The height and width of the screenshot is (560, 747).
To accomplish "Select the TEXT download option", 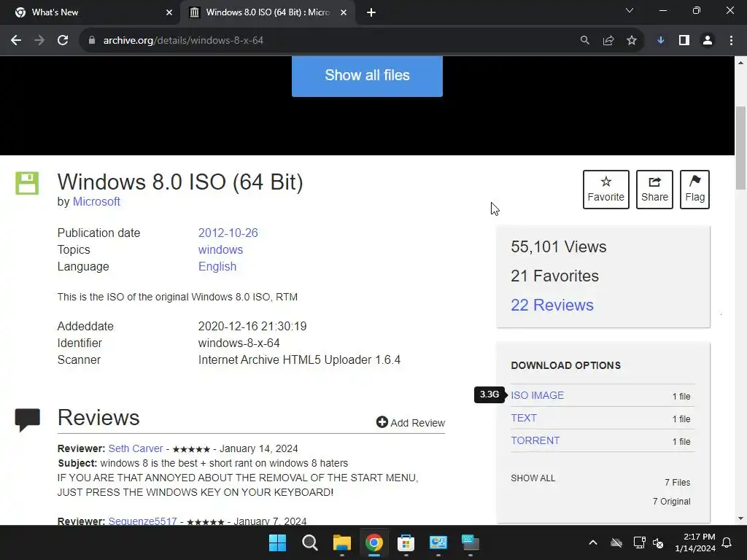I will tap(524, 418).
